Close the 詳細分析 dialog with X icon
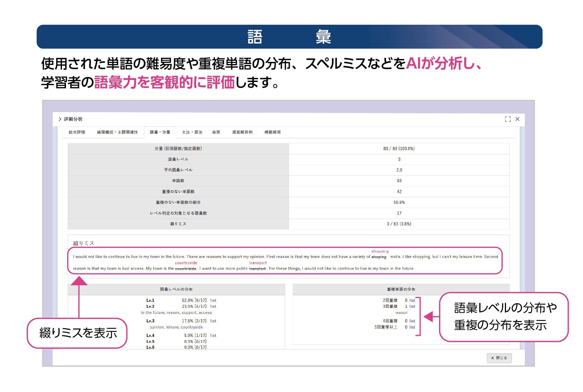Viewport: 583px width, 392px height. [x=517, y=119]
